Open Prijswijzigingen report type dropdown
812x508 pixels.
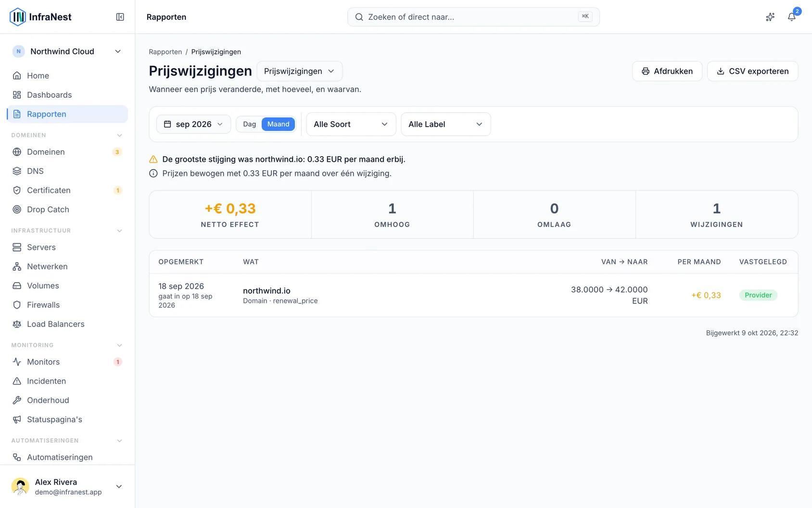[299, 71]
